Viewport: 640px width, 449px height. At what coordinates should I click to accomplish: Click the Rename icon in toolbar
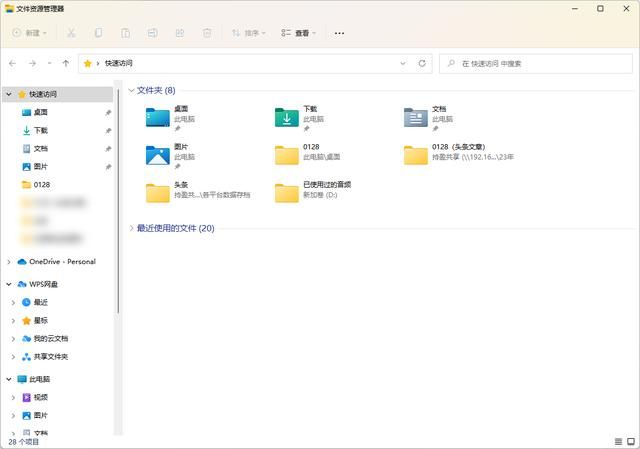[153, 33]
